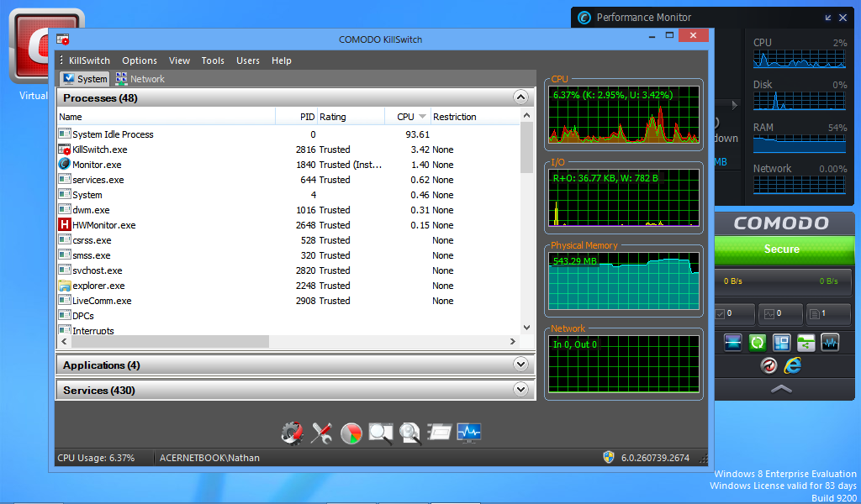Expand the Applications (4) section
This screenshot has height=504, width=861.
[522, 365]
